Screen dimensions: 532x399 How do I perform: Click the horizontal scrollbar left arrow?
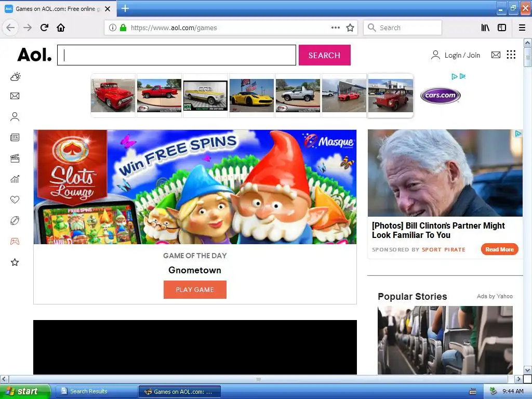tap(4, 379)
